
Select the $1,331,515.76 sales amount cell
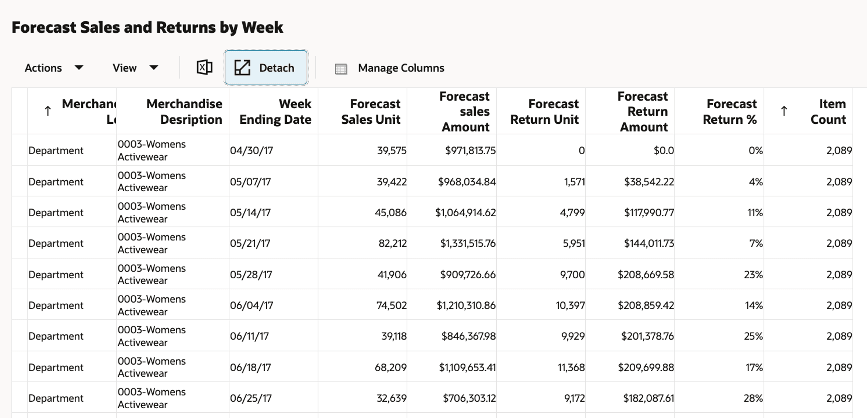[x=468, y=243]
